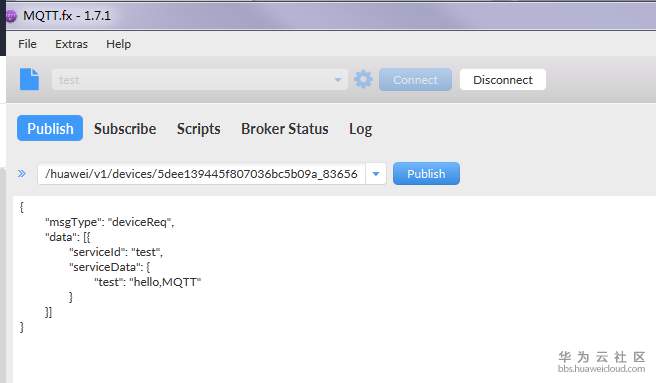656x383 pixels.
Task: Switch to the Publish tab
Action: click(50, 128)
